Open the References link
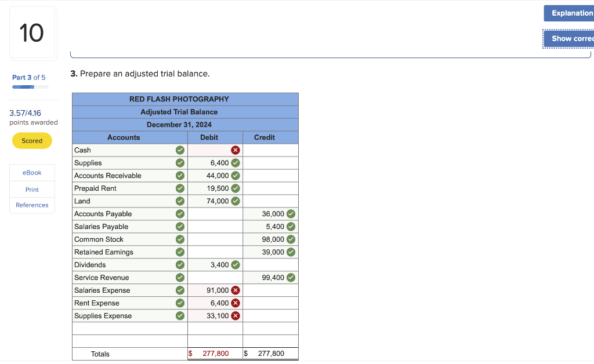 [32, 205]
